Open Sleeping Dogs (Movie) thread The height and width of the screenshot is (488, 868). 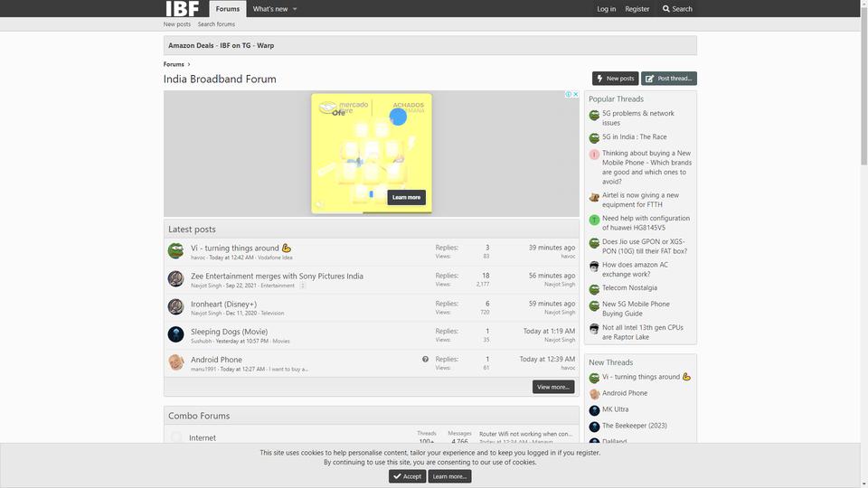click(x=229, y=332)
